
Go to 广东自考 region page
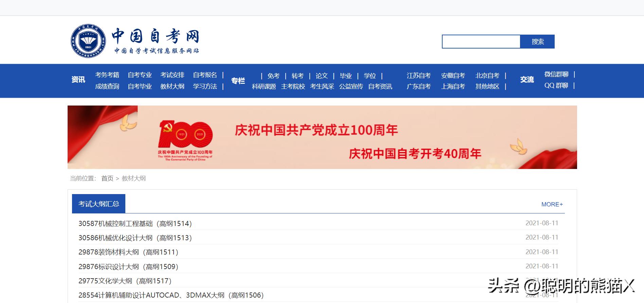pyautogui.click(x=419, y=86)
